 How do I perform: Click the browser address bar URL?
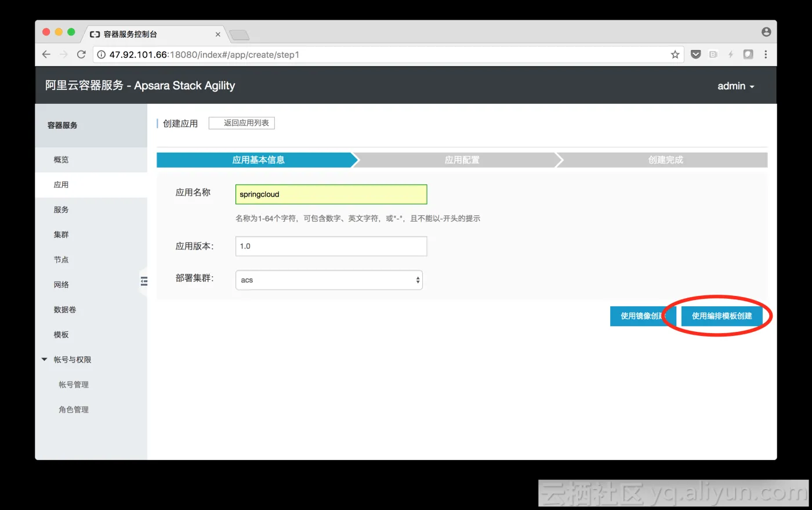(x=204, y=55)
